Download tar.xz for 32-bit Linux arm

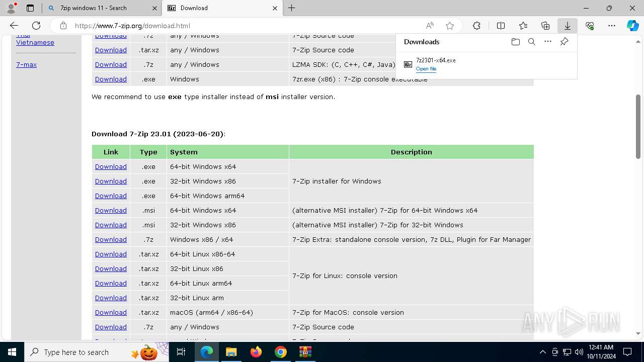(x=111, y=298)
